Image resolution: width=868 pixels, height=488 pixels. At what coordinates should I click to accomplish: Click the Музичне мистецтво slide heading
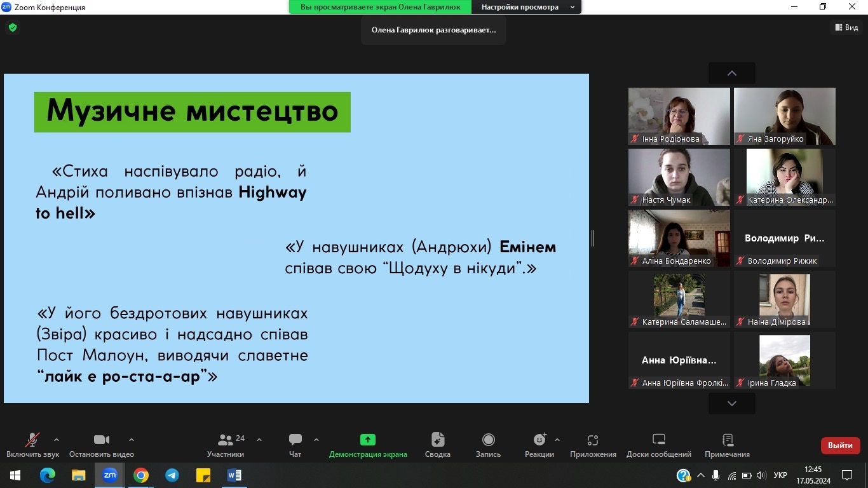(193, 112)
